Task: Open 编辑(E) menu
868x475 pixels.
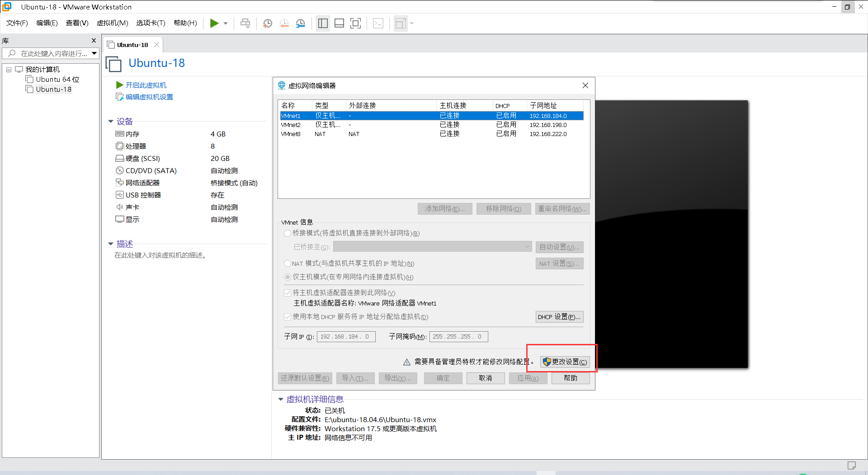Action: [47, 23]
